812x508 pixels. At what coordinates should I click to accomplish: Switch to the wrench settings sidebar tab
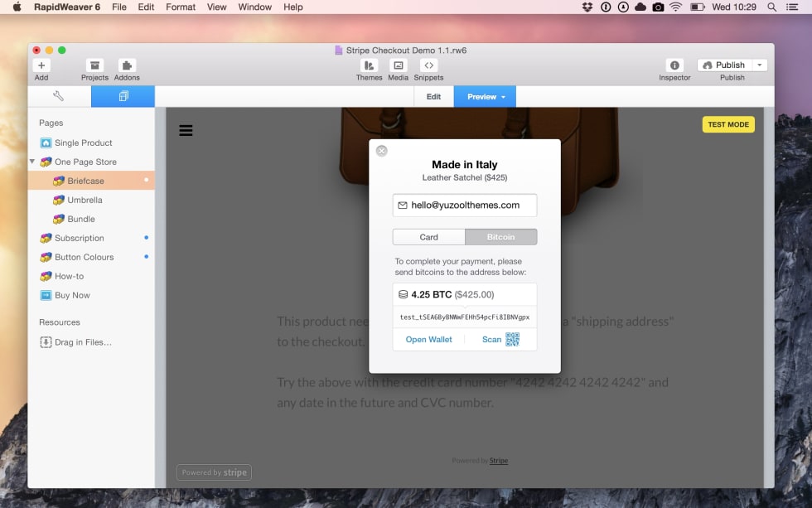pos(59,96)
